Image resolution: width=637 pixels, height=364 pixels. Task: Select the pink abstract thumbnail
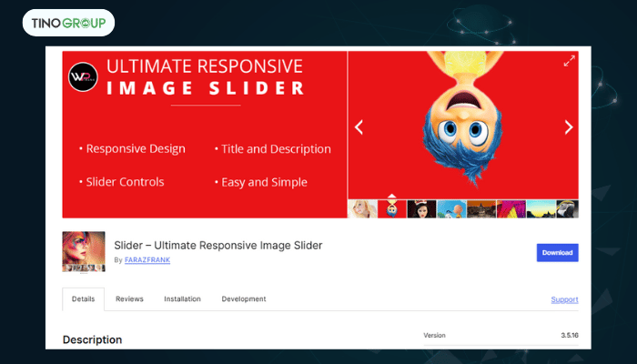click(x=511, y=208)
